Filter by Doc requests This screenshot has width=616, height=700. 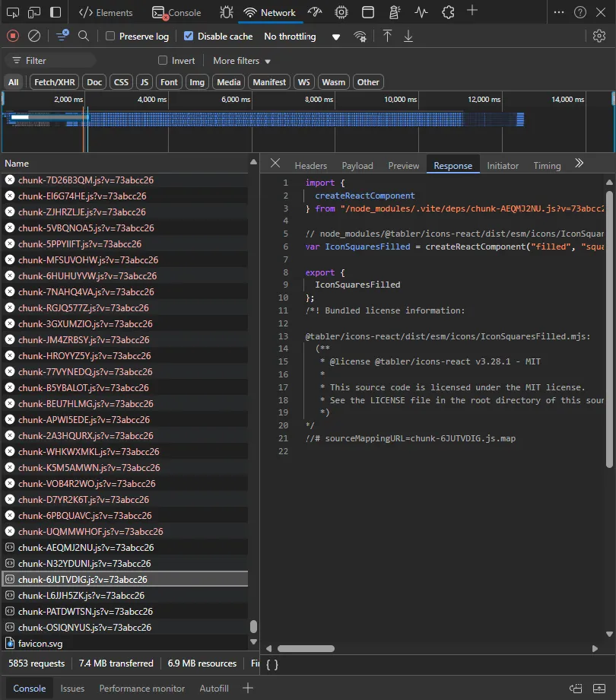pyautogui.click(x=94, y=82)
